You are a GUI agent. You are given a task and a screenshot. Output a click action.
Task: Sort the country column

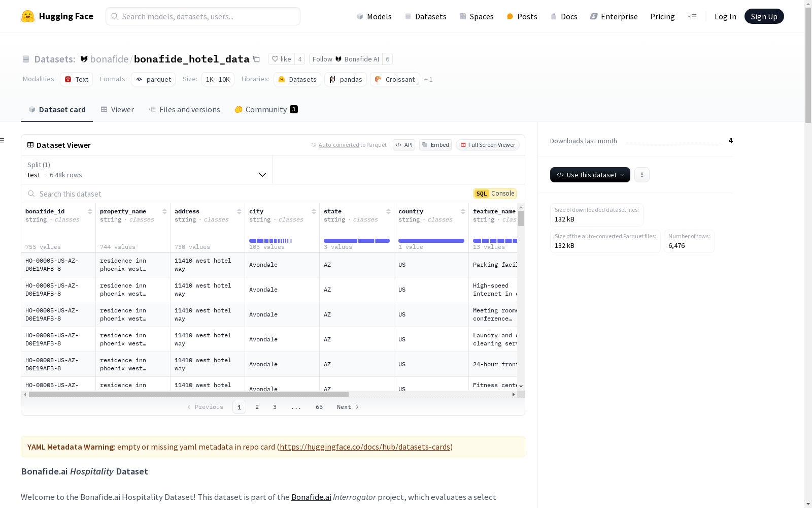[463, 211]
